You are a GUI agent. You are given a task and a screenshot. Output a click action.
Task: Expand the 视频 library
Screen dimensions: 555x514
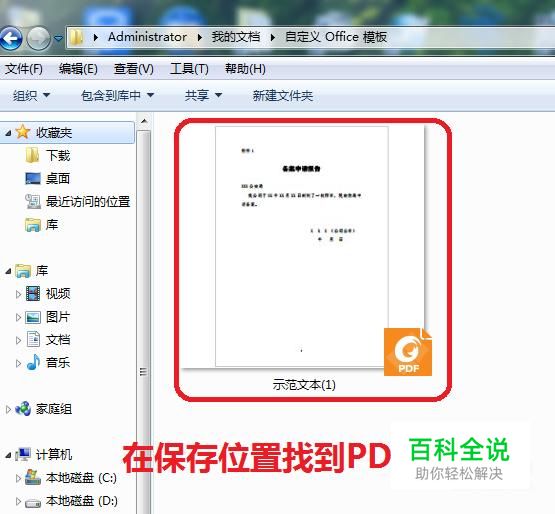[x=18, y=294]
